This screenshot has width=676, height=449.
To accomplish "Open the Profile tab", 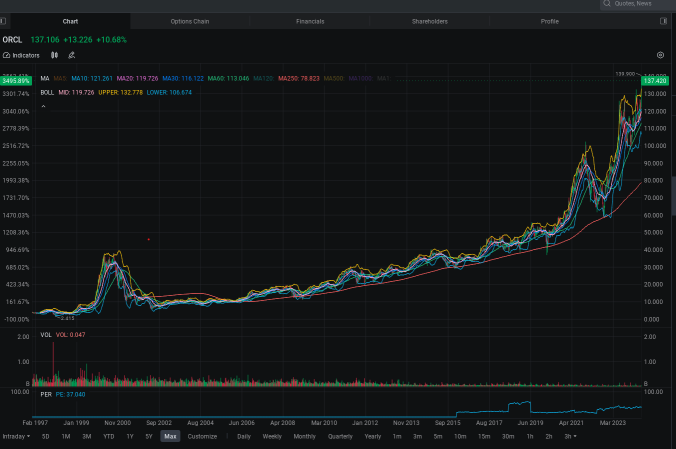I will 550,21.
